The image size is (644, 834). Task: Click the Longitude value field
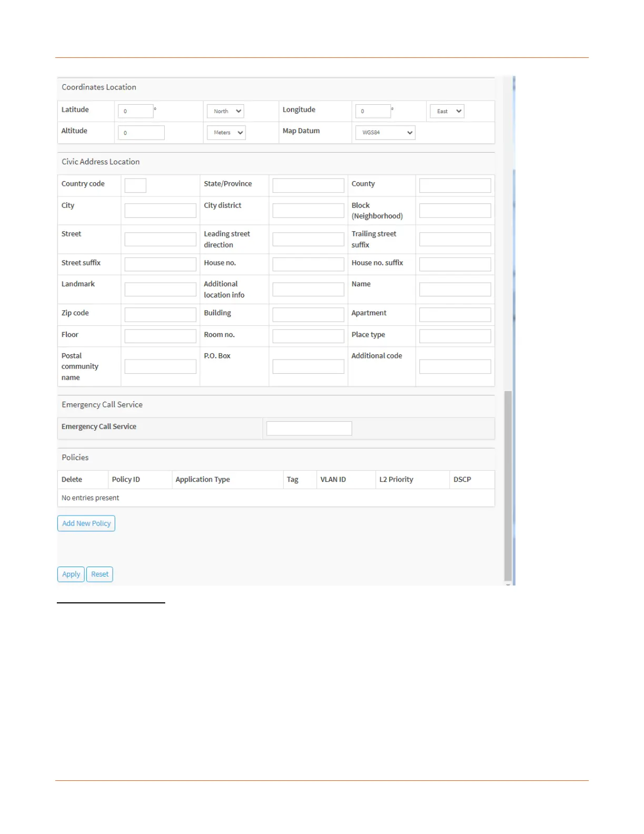click(x=373, y=111)
